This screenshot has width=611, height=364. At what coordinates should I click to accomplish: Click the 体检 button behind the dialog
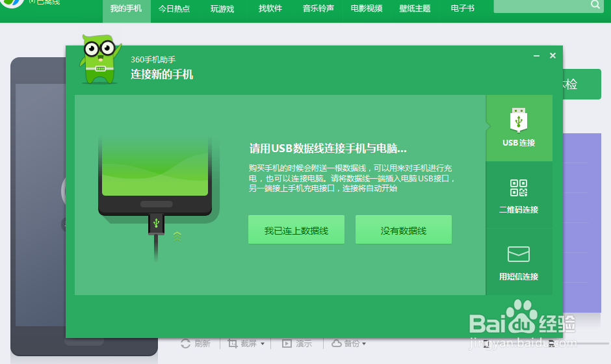click(x=581, y=84)
